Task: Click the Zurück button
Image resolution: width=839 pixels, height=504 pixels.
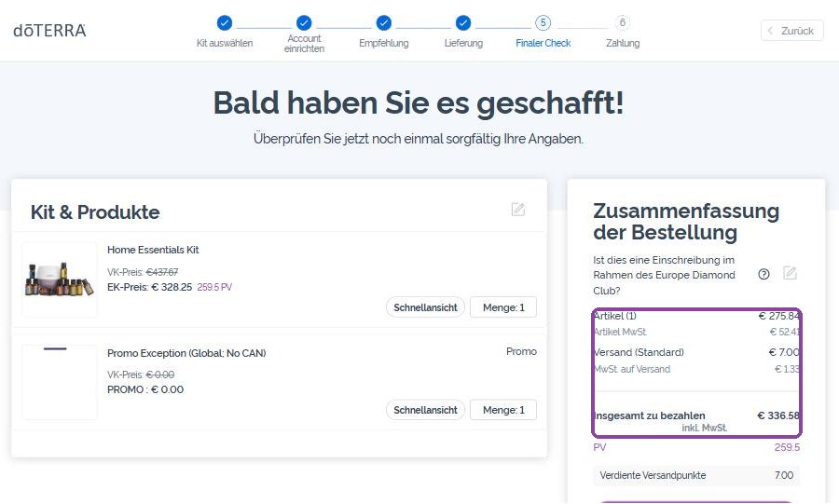Action: point(791,31)
